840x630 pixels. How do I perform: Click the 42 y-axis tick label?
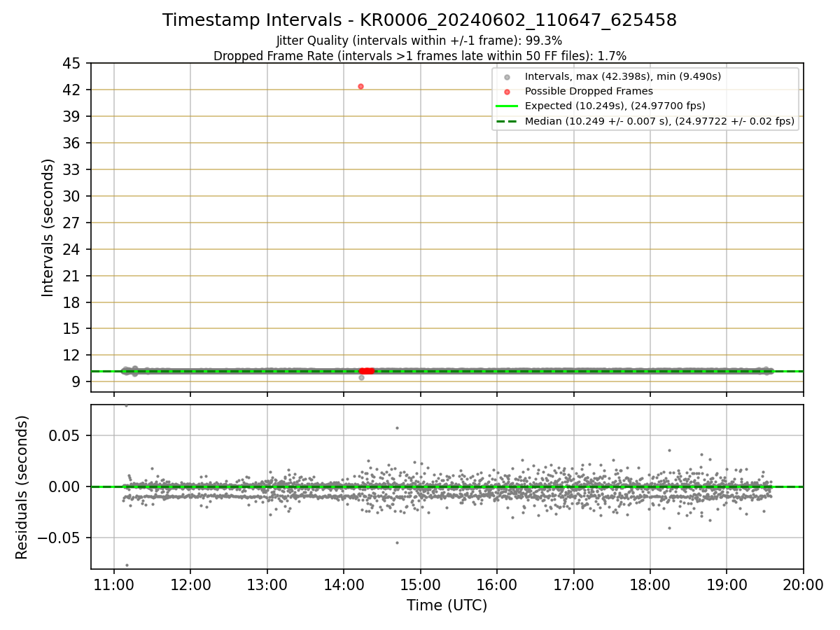72,90
